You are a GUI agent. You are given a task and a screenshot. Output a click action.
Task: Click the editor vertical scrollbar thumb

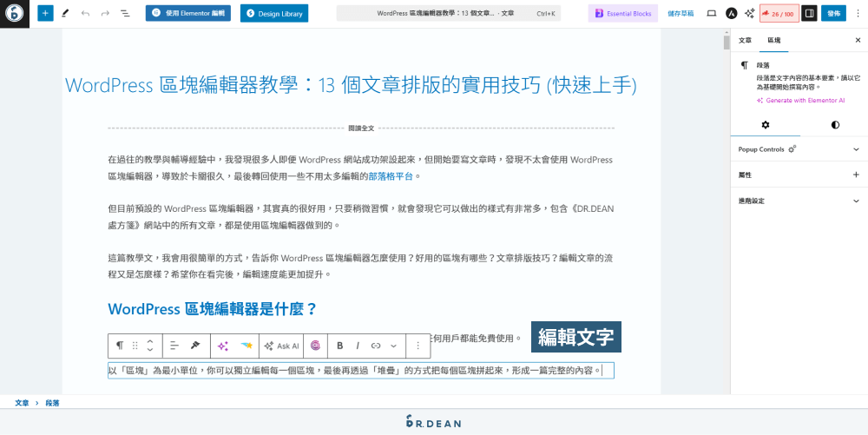pyautogui.click(x=727, y=43)
